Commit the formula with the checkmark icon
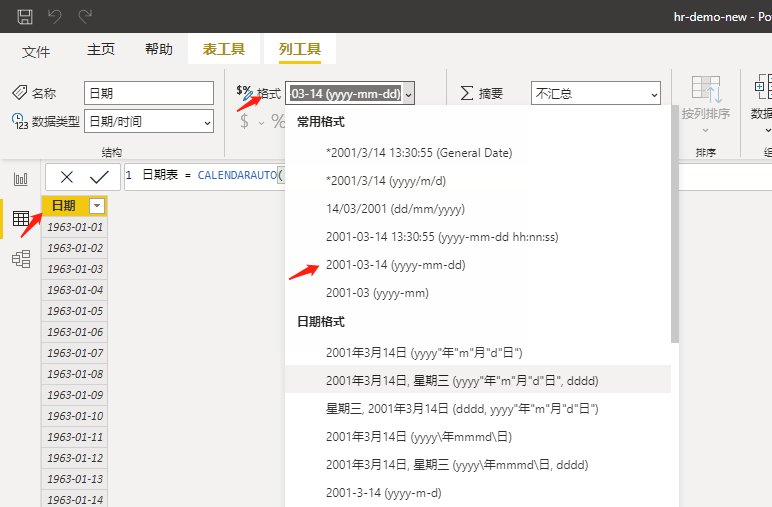 tap(98, 177)
